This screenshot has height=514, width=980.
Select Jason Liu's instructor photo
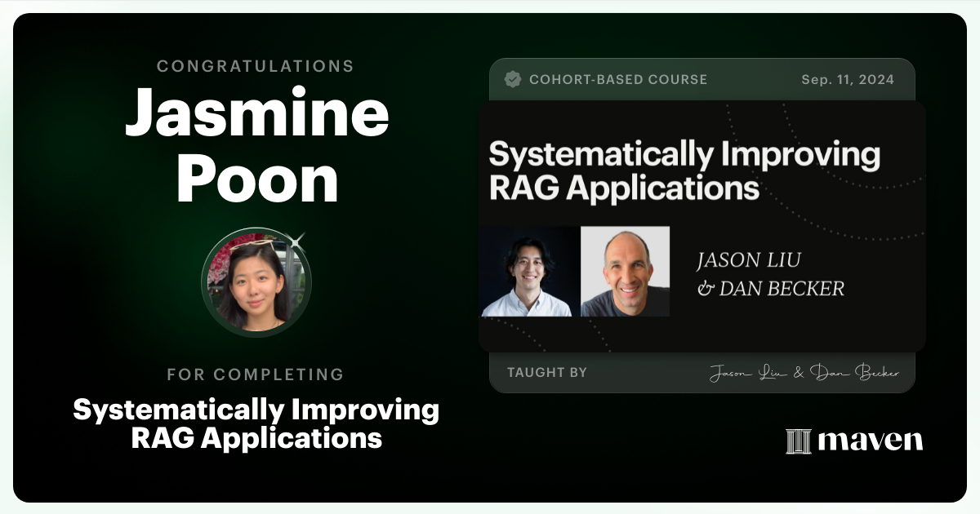[528, 270]
